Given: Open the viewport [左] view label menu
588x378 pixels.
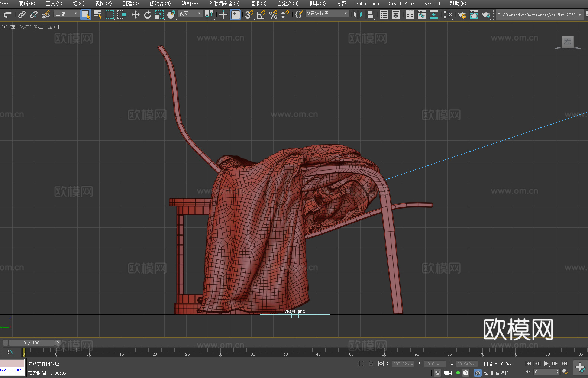Looking at the screenshot, I should click(x=13, y=27).
